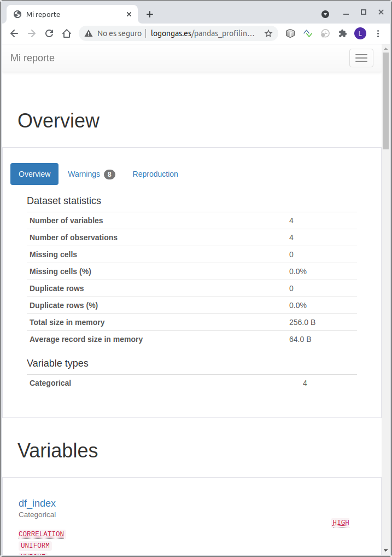Open the user profile avatar
392x557 pixels.
point(360,33)
